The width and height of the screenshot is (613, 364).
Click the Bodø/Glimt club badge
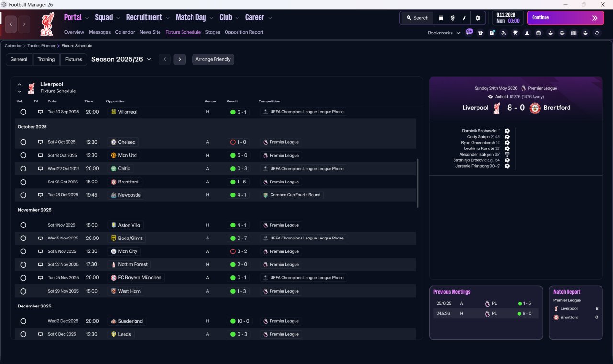pyautogui.click(x=114, y=238)
